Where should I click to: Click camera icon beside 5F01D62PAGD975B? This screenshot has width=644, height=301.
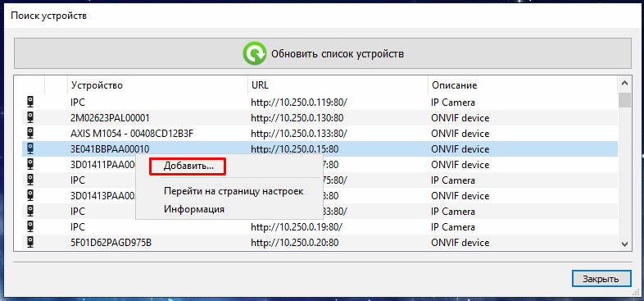click(x=30, y=242)
